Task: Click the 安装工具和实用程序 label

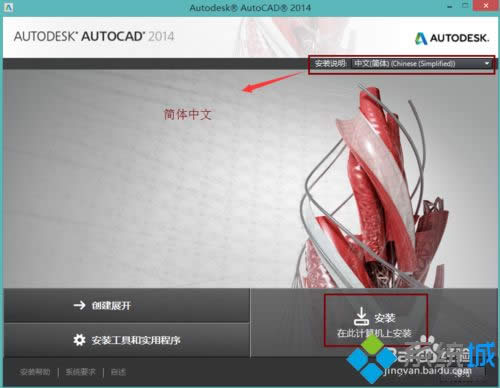Action: click(x=136, y=340)
